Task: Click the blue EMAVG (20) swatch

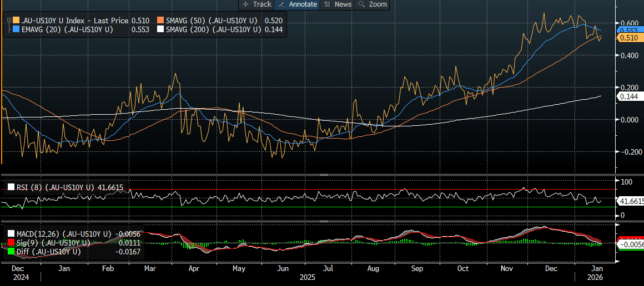Action: pyautogui.click(x=16, y=29)
